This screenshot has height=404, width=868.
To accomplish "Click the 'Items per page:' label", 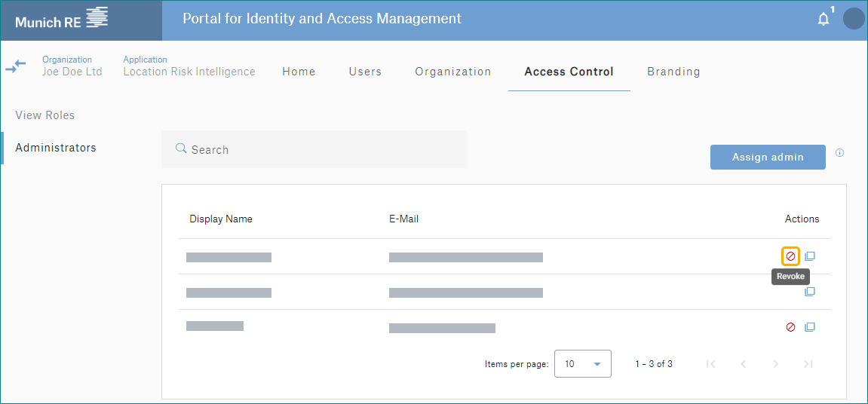I will [517, 364].
